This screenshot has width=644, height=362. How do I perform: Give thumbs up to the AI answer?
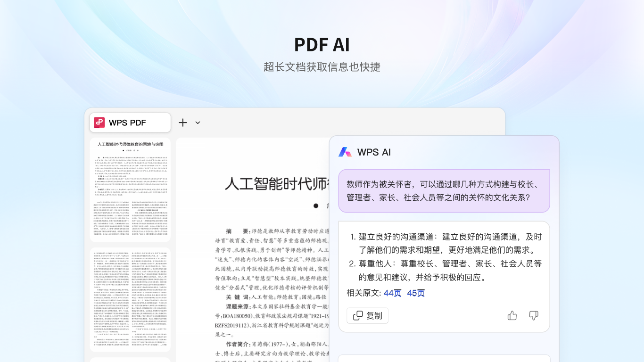512,315
